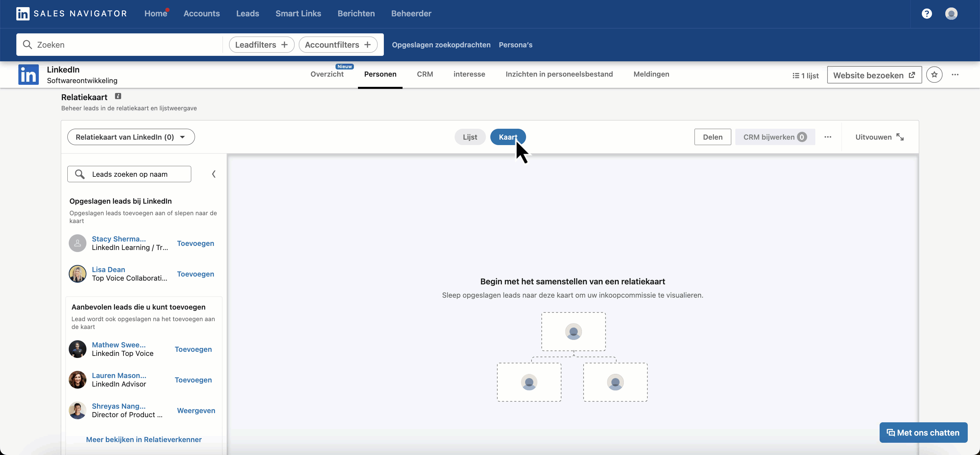Image resolution: width=980 pixels, height=455 pixels.
Task: Switch to Lijst view
Action: (470, 137)
